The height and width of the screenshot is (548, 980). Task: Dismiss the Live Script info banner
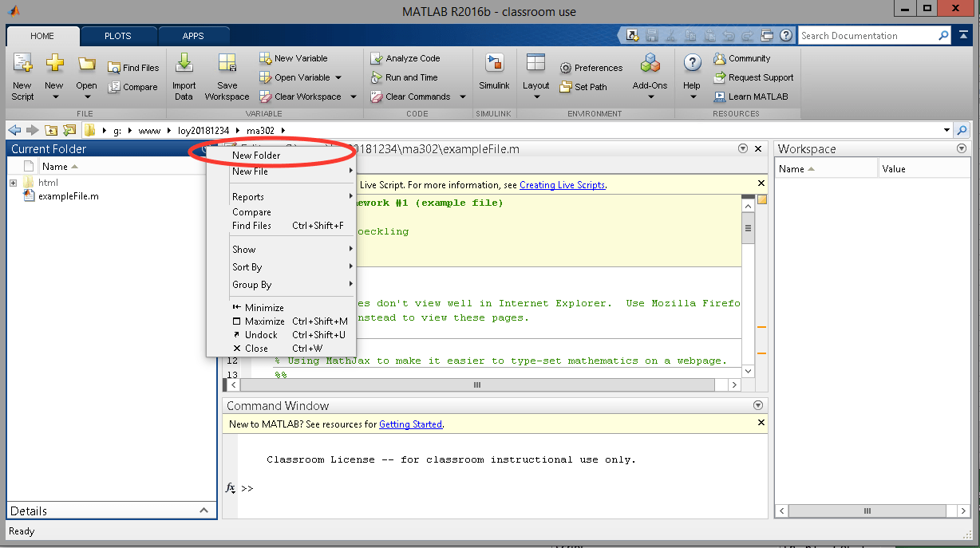point(761,183)
